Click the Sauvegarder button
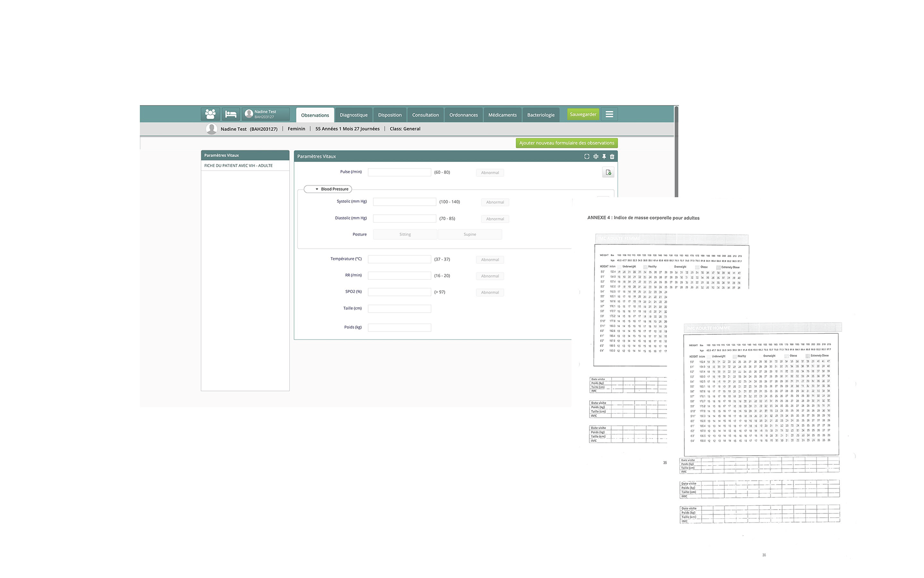Screen dimensions: 924x578 pyautogui.click(x=583, y=114)
